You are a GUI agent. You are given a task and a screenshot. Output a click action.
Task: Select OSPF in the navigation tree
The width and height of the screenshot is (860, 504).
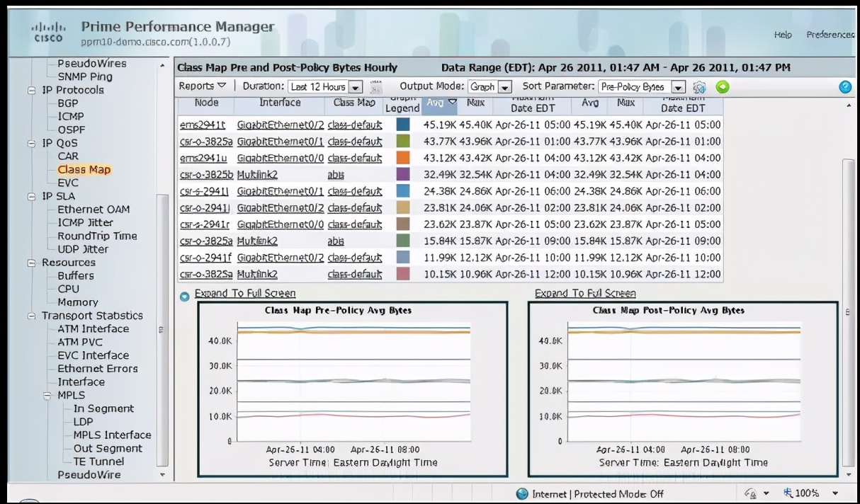pos(71,130)
